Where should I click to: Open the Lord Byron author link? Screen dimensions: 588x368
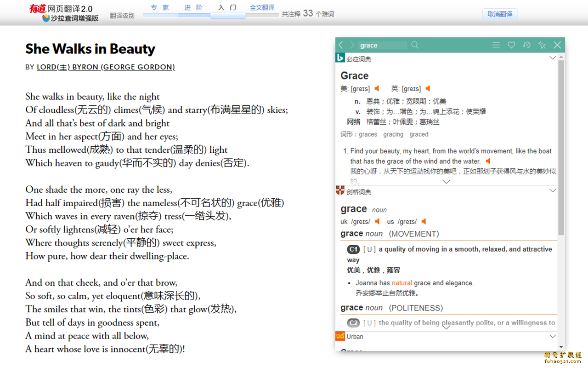tap(106, 67)
